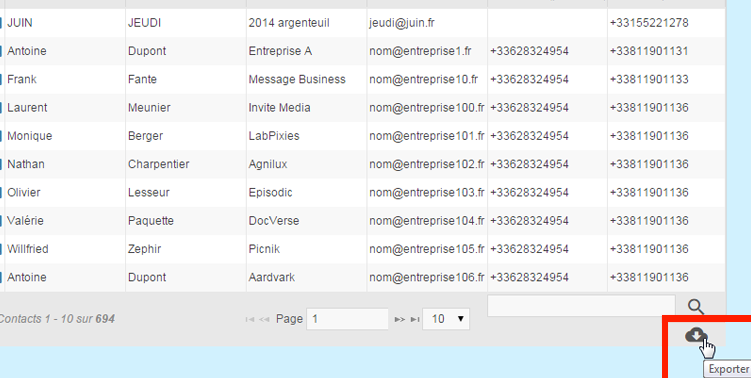
Task: Click email nom@entreprise102.fr
Action: (427, 164)
